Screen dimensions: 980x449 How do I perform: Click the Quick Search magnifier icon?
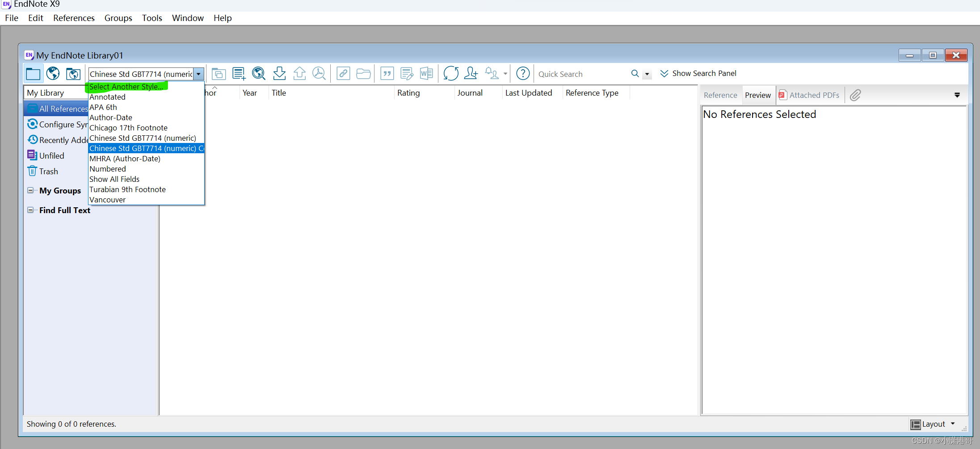[635, 74]
